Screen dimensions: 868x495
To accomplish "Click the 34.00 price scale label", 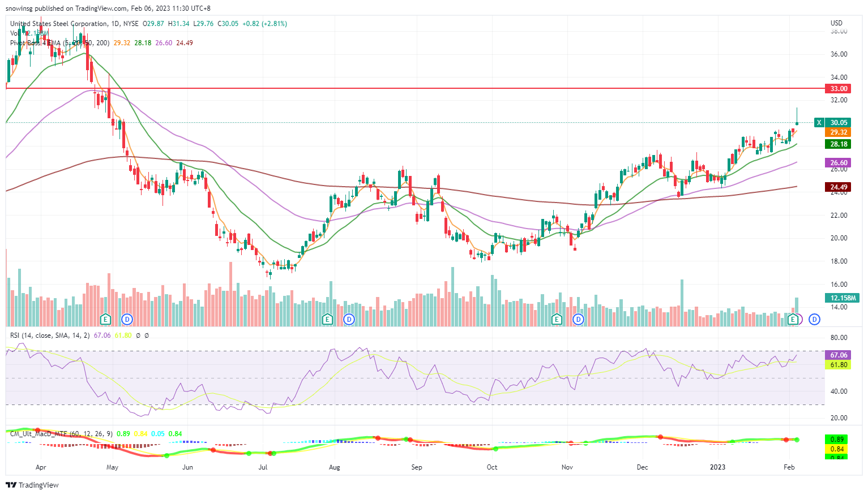I will pyautogui.click(x=839, y=78).
